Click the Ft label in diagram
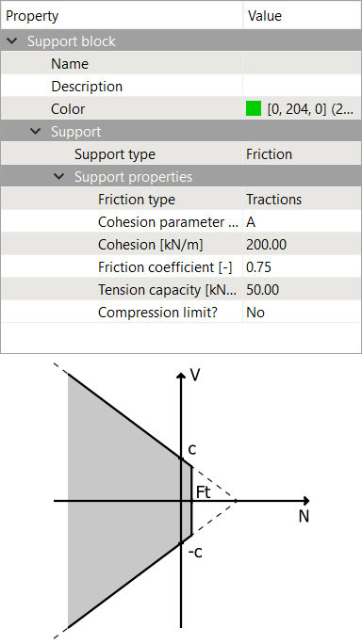 pyautogui.click(x=204, y=492)
